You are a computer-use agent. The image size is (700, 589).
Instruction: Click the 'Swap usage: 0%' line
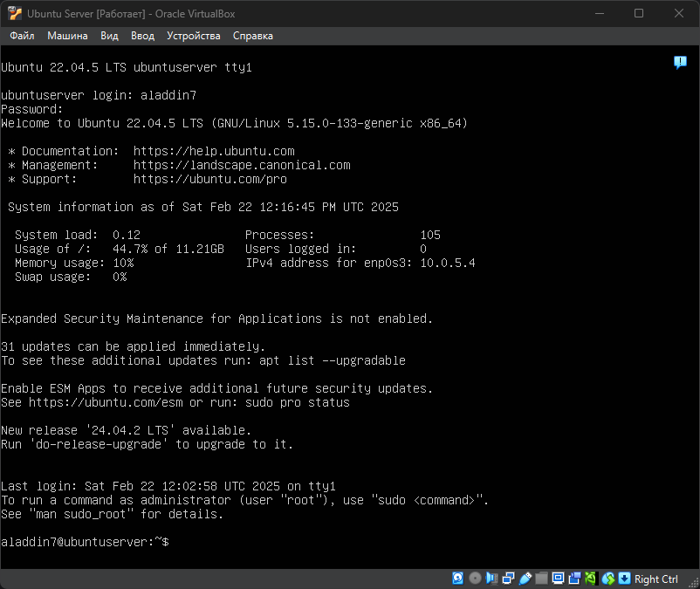click(71, 277)
